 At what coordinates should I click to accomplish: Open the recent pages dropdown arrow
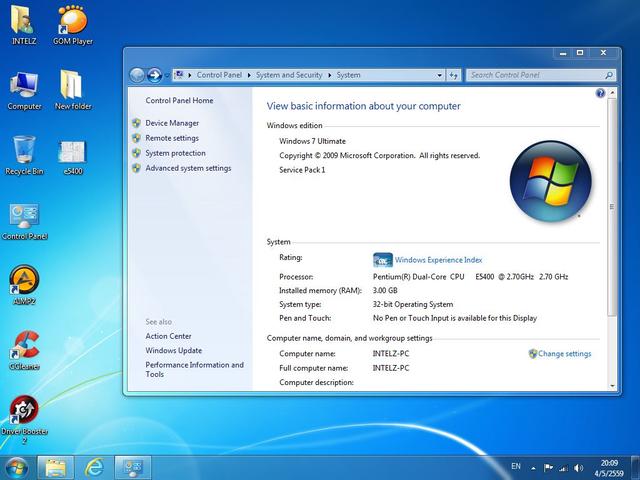(167, 76)
